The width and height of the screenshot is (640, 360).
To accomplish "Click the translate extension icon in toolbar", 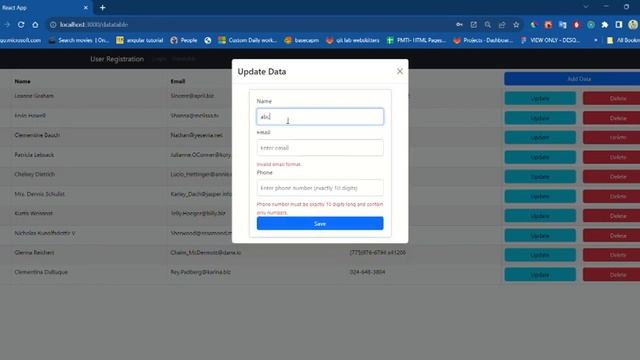I will pos(562,24).
